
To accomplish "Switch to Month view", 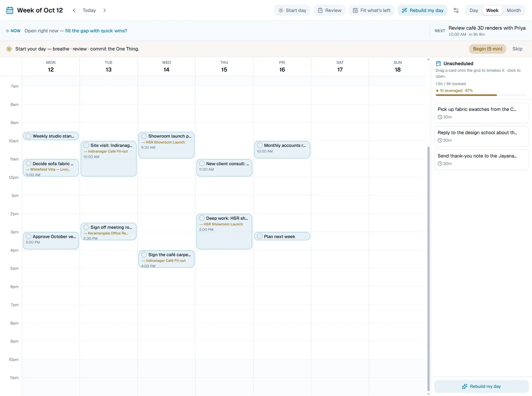I will (514, 10).
